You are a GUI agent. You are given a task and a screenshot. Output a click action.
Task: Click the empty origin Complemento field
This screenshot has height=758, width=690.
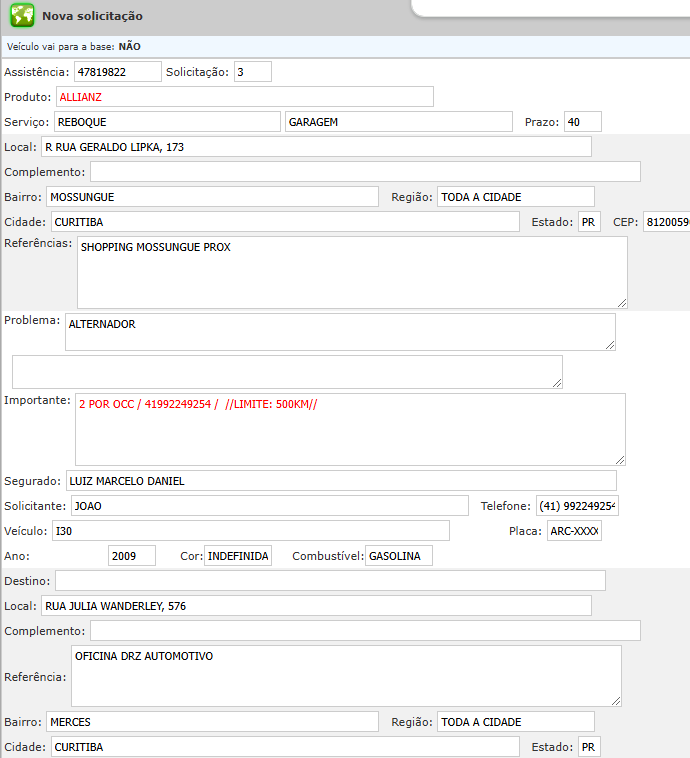(365, 172)
